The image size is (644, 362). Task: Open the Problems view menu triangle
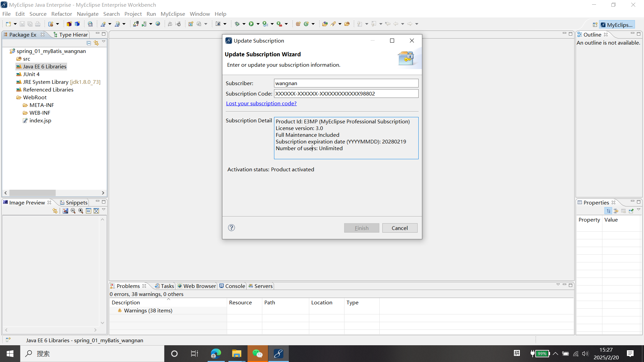click(558, 285)
